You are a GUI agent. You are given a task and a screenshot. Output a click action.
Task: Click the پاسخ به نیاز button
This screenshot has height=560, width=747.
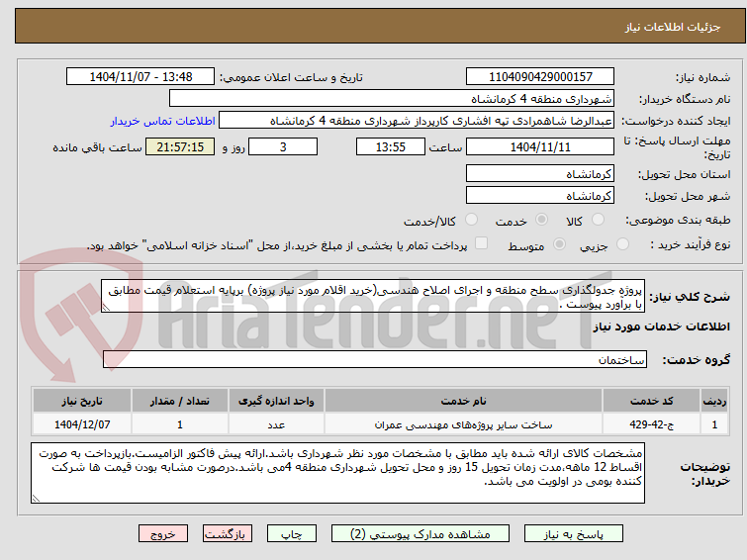click(x=574, y=534)
